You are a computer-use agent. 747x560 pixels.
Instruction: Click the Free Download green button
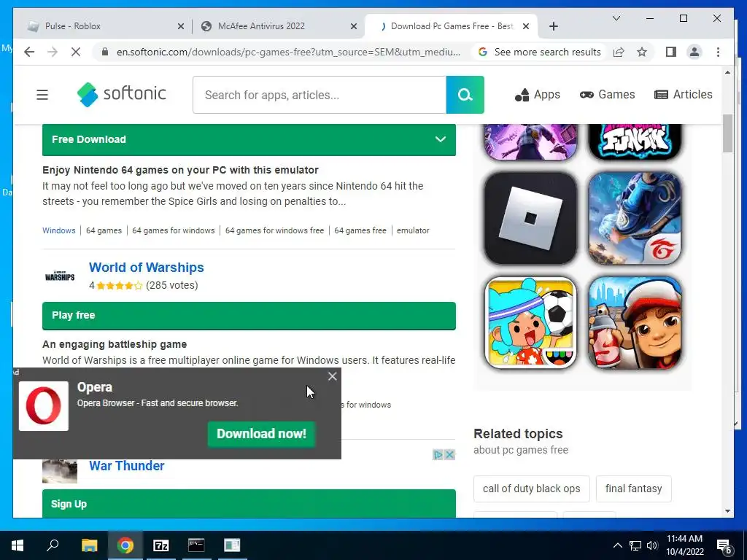[249, 139]
